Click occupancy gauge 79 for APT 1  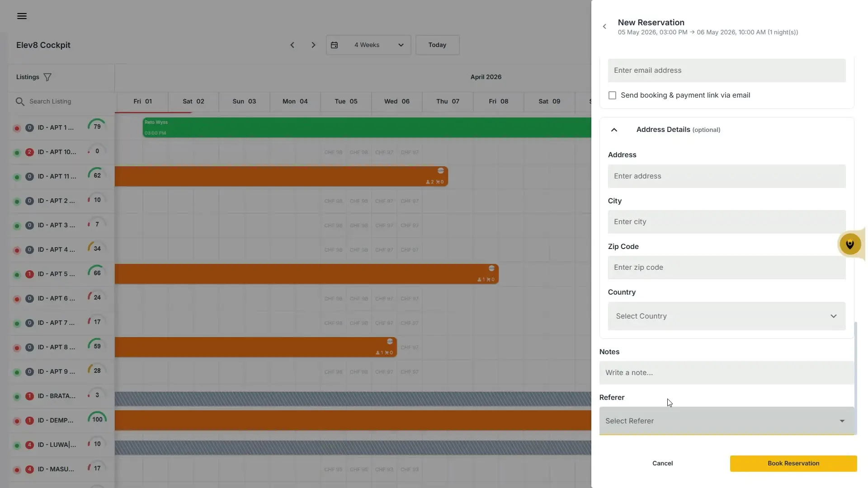[x=97, y=127]
